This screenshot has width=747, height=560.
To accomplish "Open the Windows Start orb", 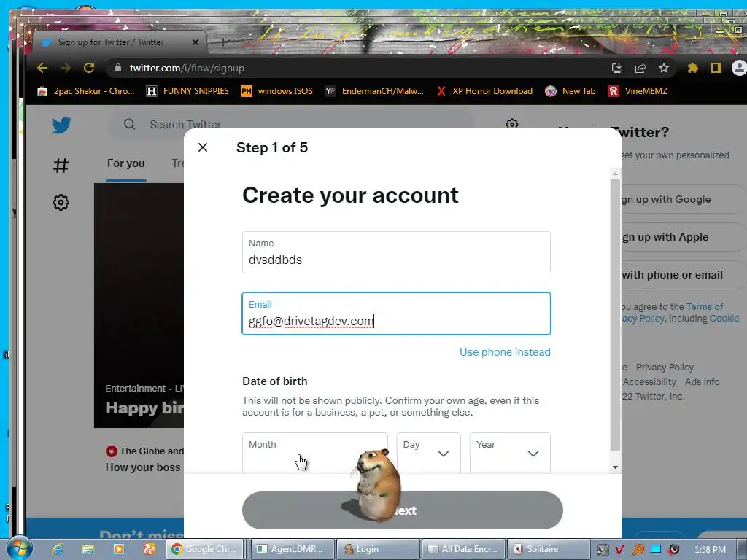I will pyautogui.click(x=20, y=548).
